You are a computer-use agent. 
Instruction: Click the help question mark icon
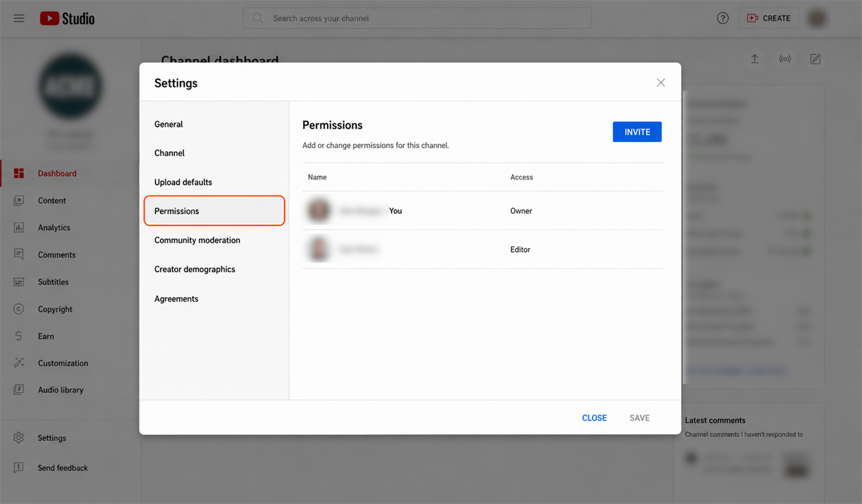723,19
